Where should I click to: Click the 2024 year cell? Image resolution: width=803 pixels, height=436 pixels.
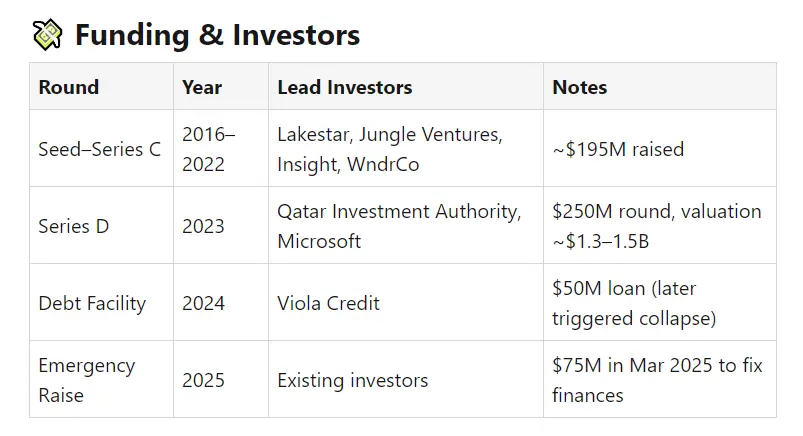[x=203, y=303]
